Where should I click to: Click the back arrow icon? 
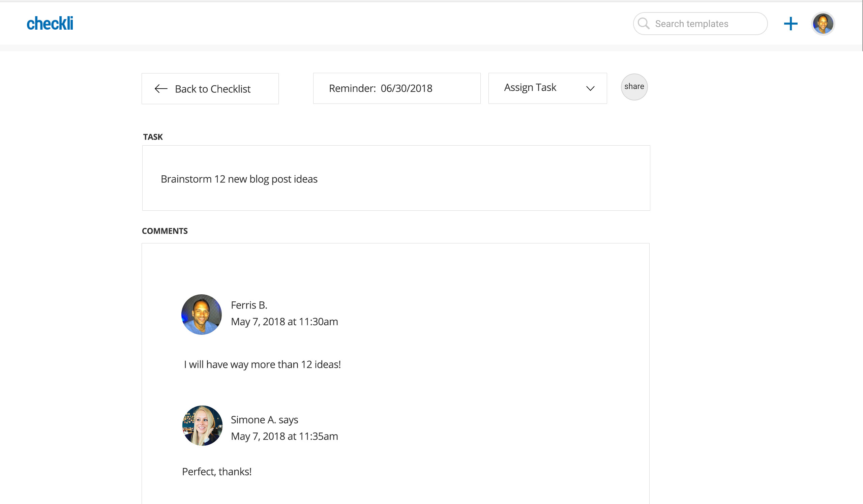tap(161, 89)
